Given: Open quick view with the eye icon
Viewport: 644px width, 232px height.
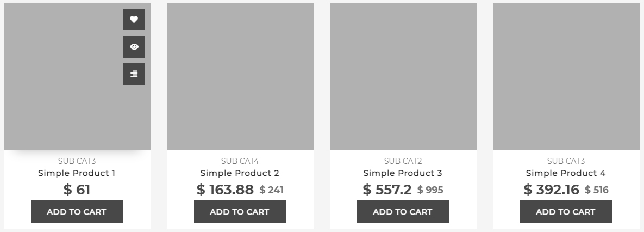Looking at the screenshot, I should [134, 47].
